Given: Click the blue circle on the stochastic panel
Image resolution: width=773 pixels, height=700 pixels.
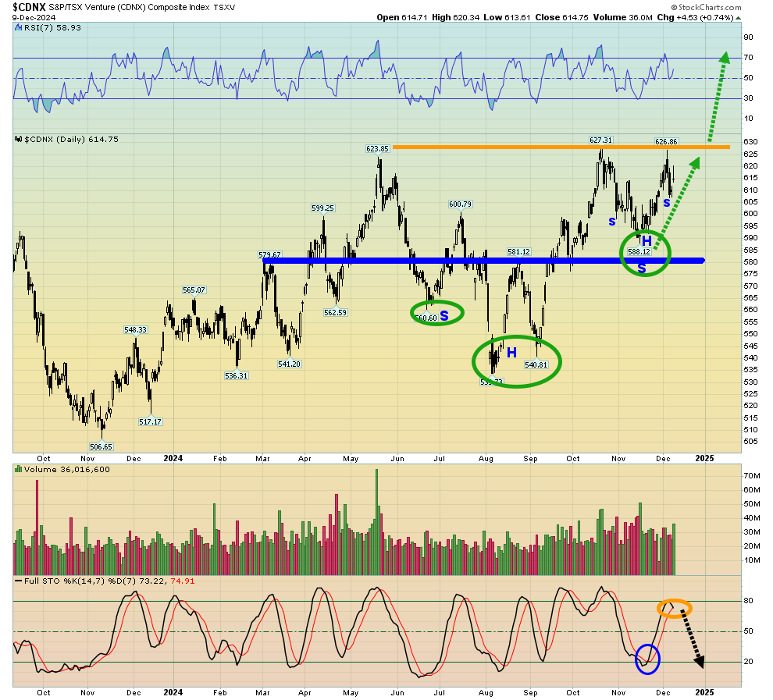Looking at the screenshot, I should 648,659.
